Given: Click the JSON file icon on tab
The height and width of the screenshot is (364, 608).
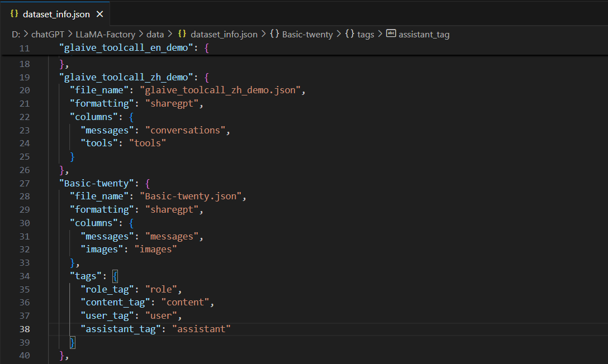Looking at the screenshot, I should coord(15,14).
